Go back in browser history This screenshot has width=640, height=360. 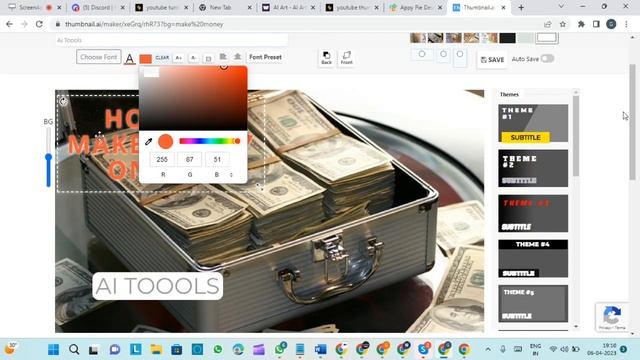pyautogui.click(x=9, y=24)
